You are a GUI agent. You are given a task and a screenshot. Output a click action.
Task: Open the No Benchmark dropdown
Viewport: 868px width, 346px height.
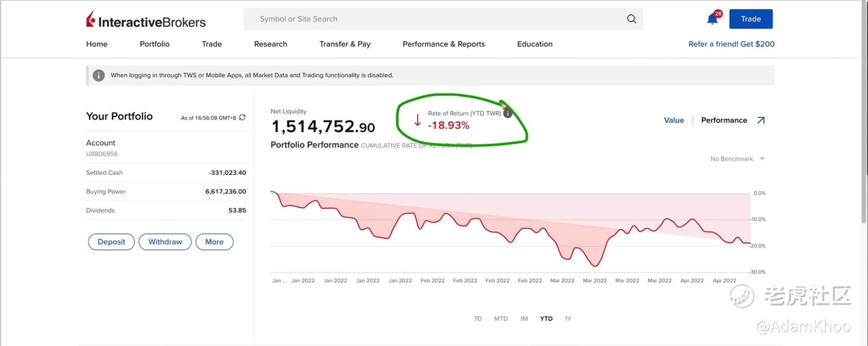pos(738,159)
